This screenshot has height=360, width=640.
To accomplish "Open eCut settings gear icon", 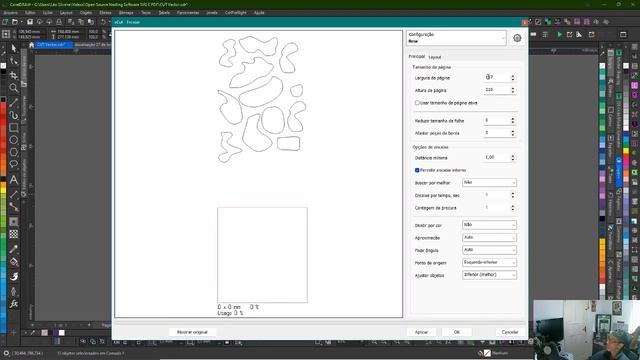I will tap(517, 38).
